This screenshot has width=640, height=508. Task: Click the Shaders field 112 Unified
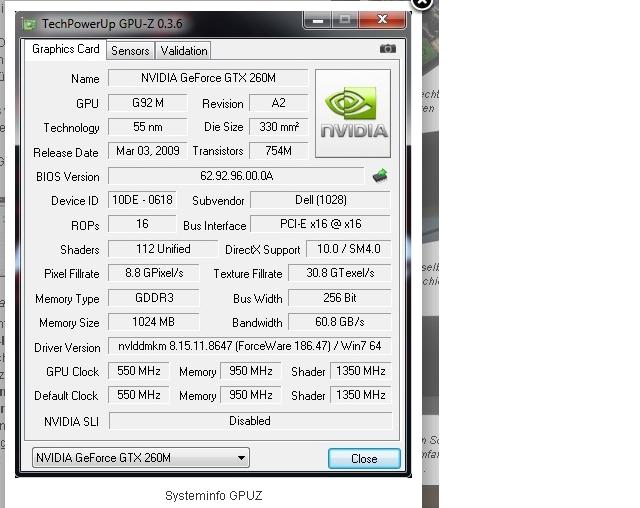pos(163,249)
